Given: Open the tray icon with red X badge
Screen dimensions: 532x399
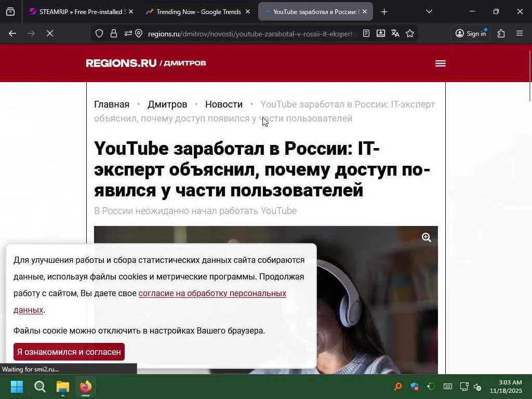Looking at the screenshot, I should coord(414,387).
